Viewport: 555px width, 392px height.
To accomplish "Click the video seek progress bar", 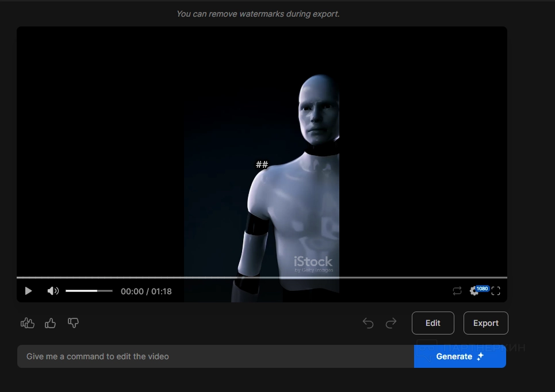I will pos(262,277).
